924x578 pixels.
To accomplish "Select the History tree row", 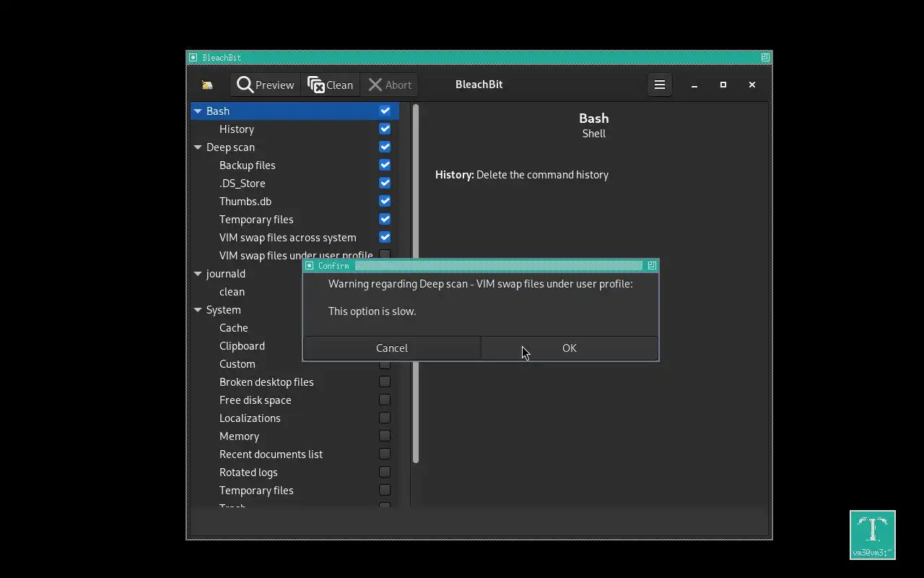I will (x=295, y=129).
